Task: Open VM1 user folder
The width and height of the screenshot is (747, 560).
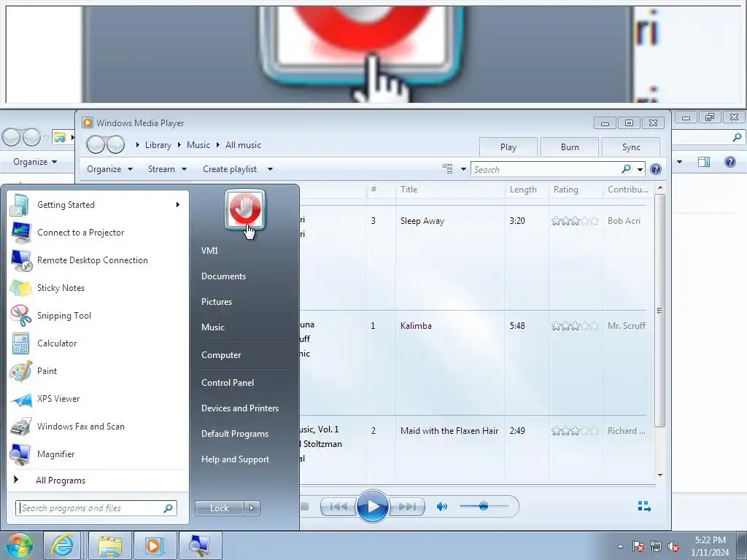Action: pos(209,251)
